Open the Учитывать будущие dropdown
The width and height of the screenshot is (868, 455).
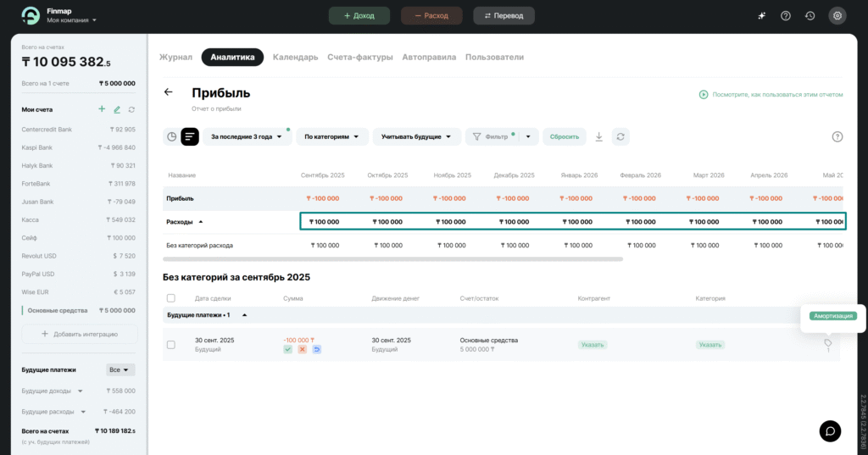pyautogui.click(x=416, y=136)
